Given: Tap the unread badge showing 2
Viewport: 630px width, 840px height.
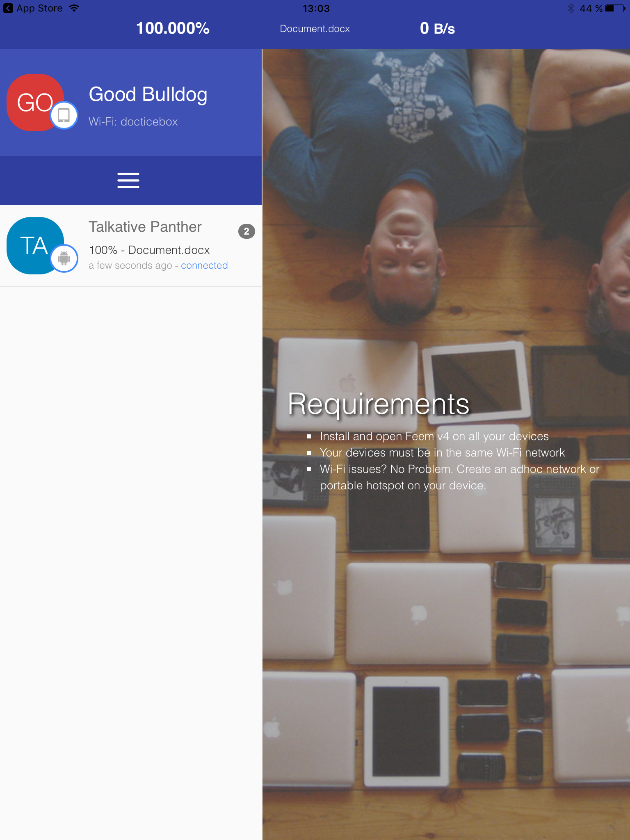Looking at the screenshot, I should coord(247,231).
